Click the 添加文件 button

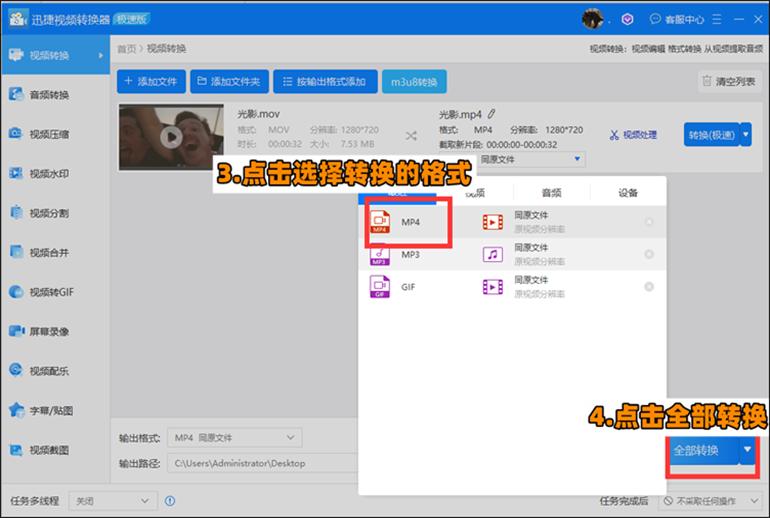(x=151, y=82)
